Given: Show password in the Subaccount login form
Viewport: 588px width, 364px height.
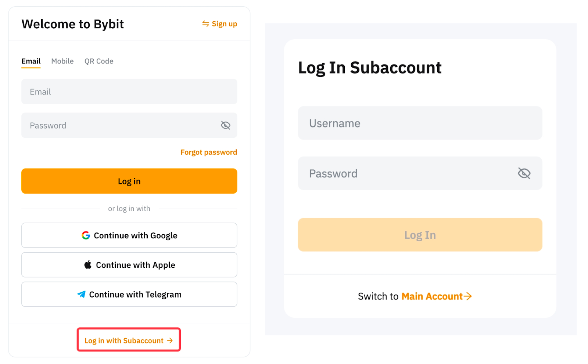Looking at the screenshot, I should click(524, 173).
